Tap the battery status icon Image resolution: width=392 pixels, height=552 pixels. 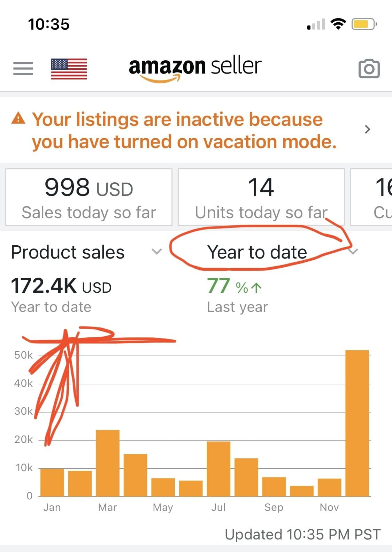(x=364, y=24)
